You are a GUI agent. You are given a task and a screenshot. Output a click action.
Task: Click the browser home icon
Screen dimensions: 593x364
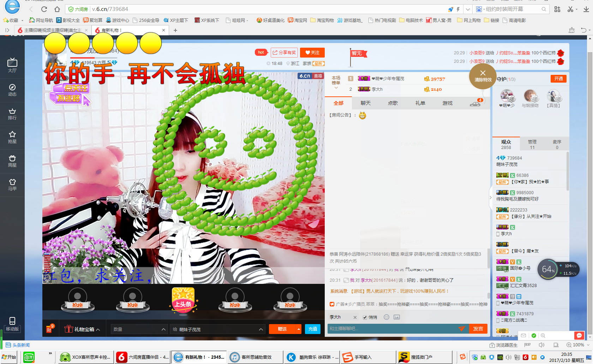[57, 9]
